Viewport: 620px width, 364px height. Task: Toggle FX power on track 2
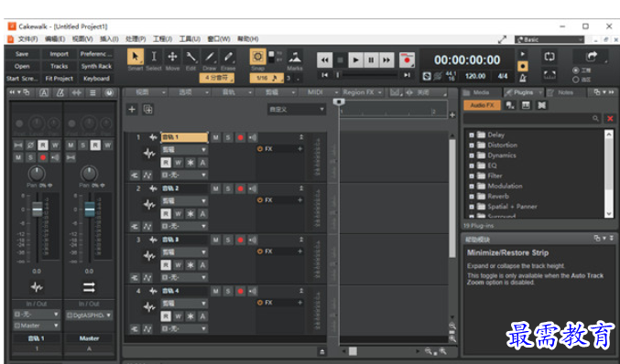(260, 200)
